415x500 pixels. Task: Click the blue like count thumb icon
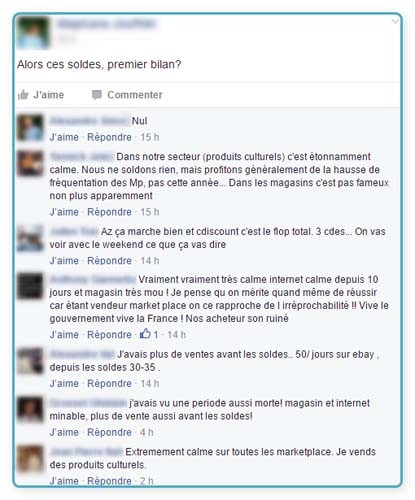click(x=145, y=334)
